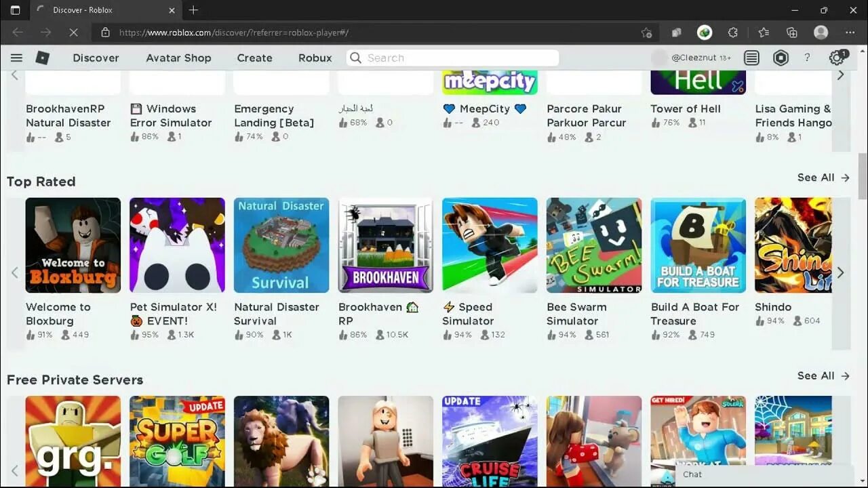Open browser favorites list icon

pyautogui.click(x=764, y=32)
